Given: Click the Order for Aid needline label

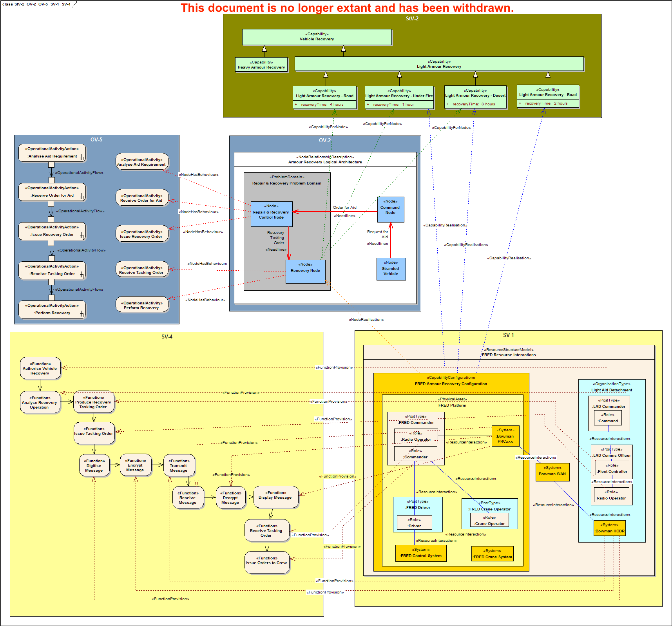Looking at the screenshot, I should 344,208.
